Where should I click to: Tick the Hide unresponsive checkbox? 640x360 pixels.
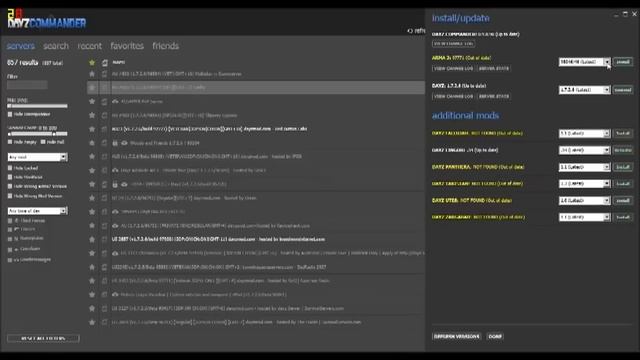(10, 114)
